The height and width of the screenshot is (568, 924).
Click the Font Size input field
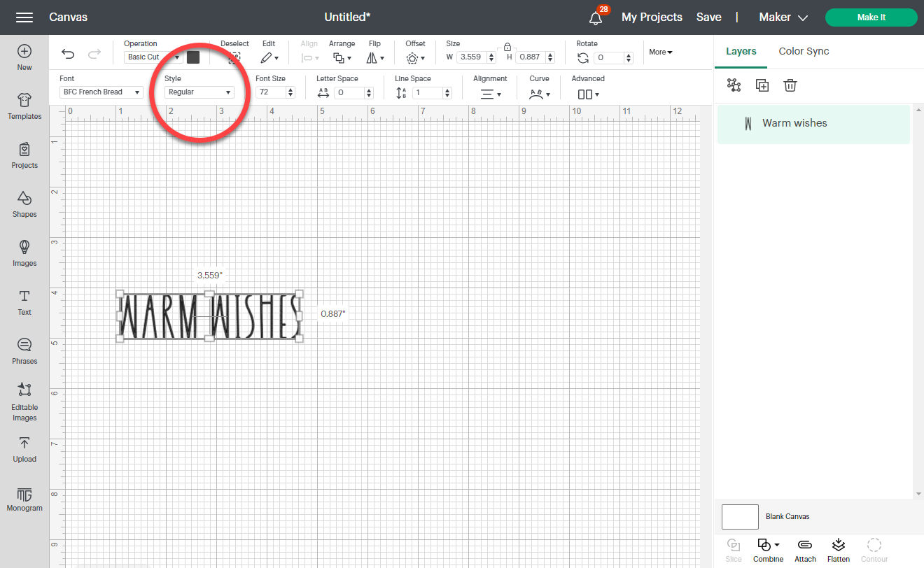(x=272, y=92)
